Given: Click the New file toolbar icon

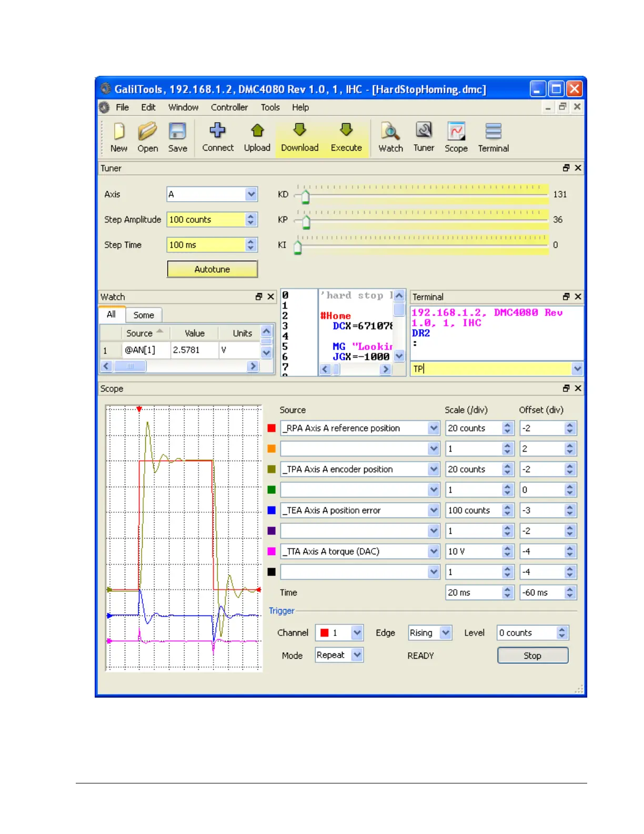Looking at the screenshot, I should pyautogui.click(x=118, y=136).
